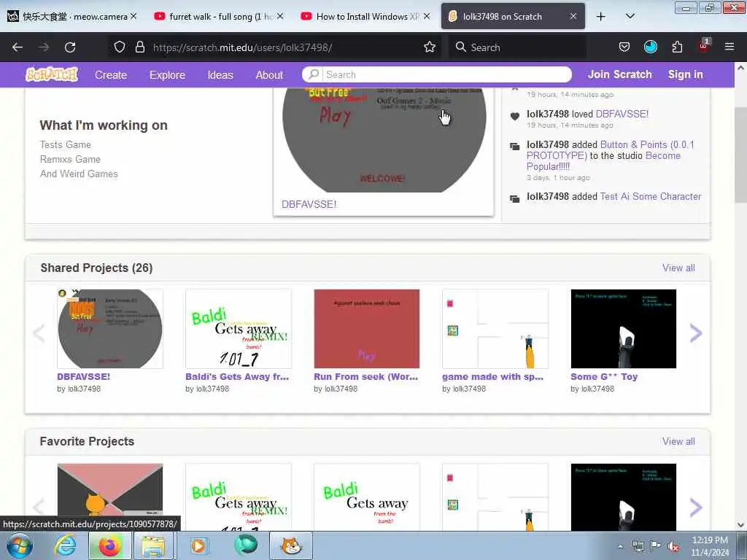
Task: Next arrow for Shared Projects carousel
Action: [695, 332]
